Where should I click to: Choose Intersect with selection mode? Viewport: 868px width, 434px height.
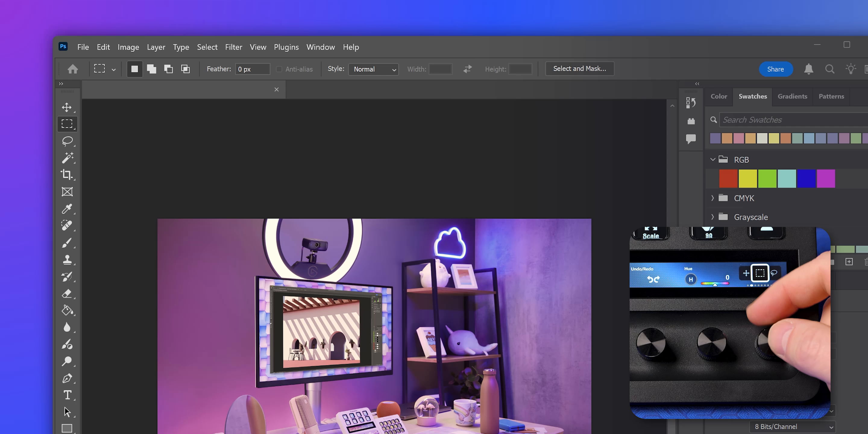(x=185, y=69)
